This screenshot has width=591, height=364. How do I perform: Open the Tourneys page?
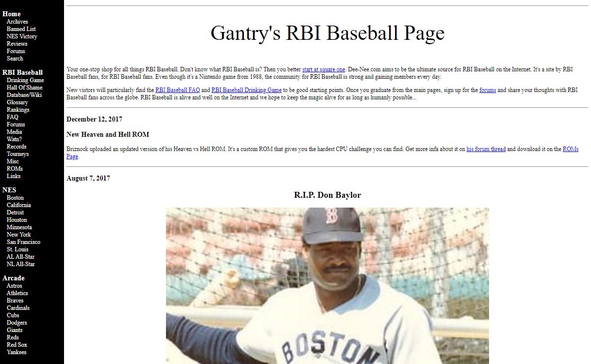click(x=18, y=154)
